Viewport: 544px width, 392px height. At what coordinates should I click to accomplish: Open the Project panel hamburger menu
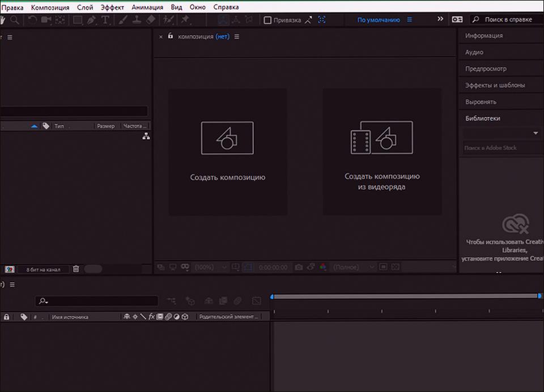(10, 37)
